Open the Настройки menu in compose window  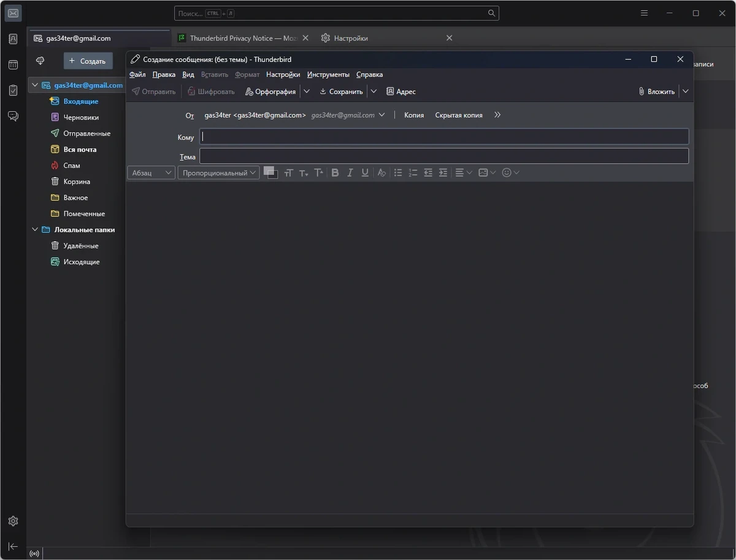tap(283, 75)
